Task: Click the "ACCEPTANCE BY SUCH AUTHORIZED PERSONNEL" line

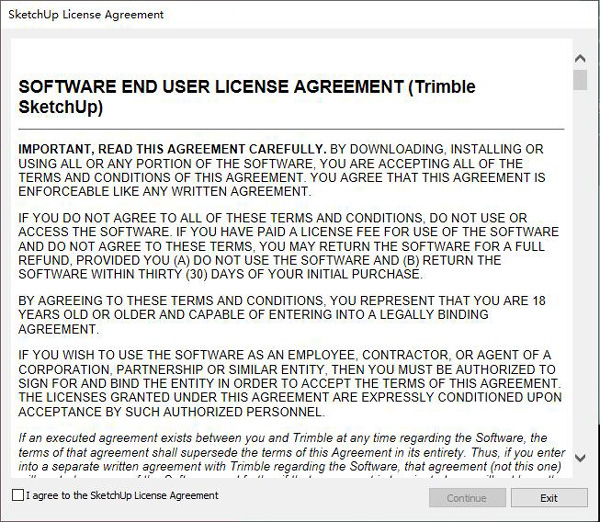Action: (172, 411)
